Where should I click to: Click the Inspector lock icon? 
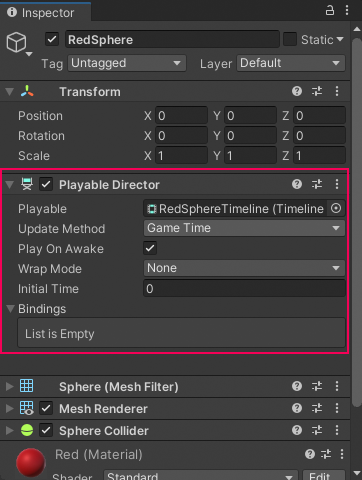coord(330,10)
